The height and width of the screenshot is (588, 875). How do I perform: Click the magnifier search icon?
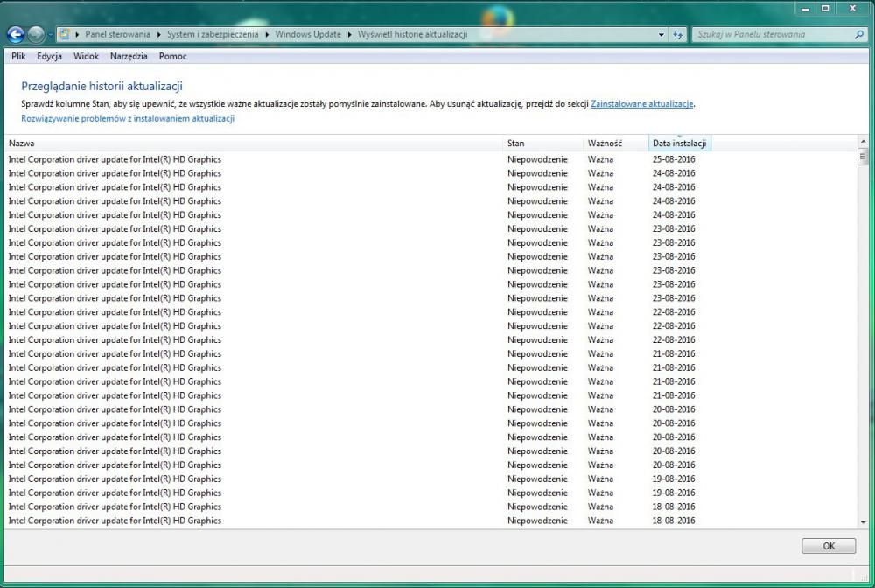click(859, 35)
